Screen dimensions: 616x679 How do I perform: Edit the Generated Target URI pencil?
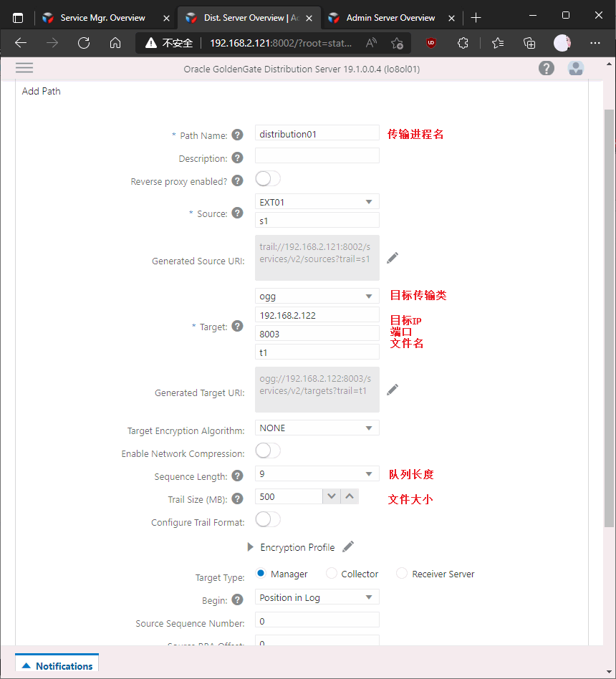[393, 390]
